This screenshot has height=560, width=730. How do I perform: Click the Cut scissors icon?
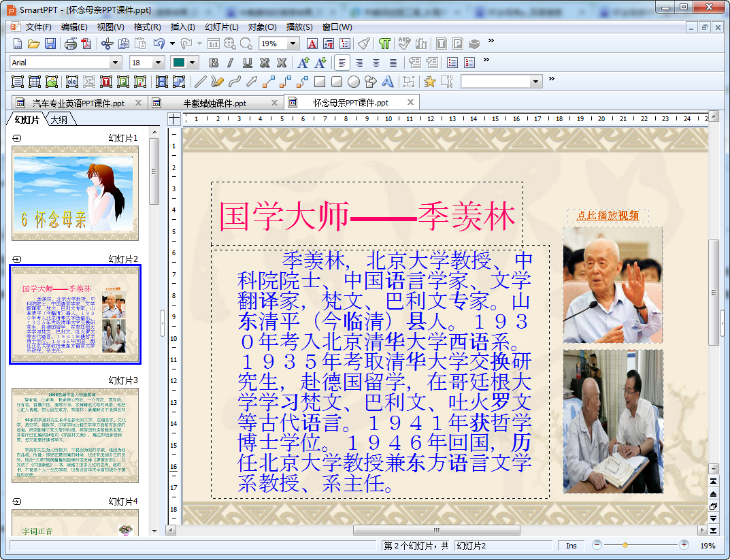(107, 44)
